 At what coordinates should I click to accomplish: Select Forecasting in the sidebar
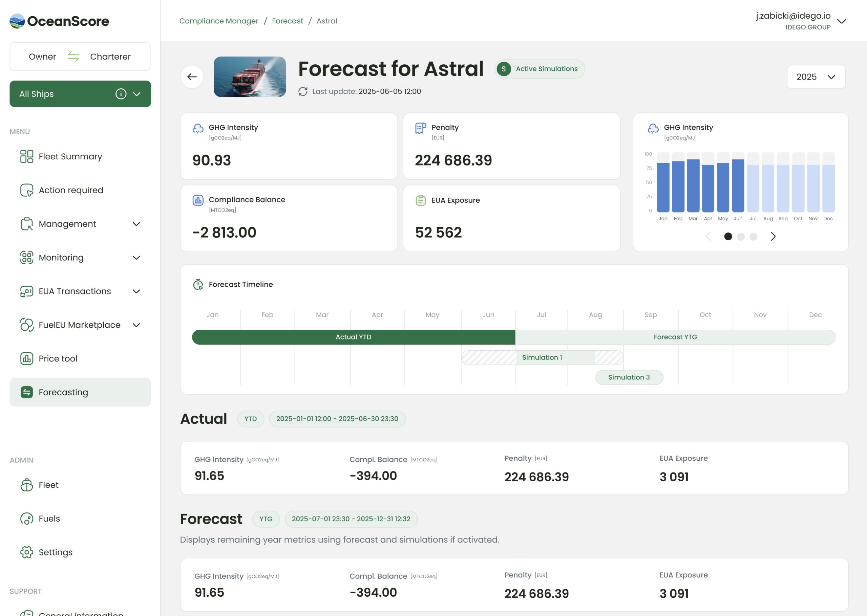coord(63,392)
